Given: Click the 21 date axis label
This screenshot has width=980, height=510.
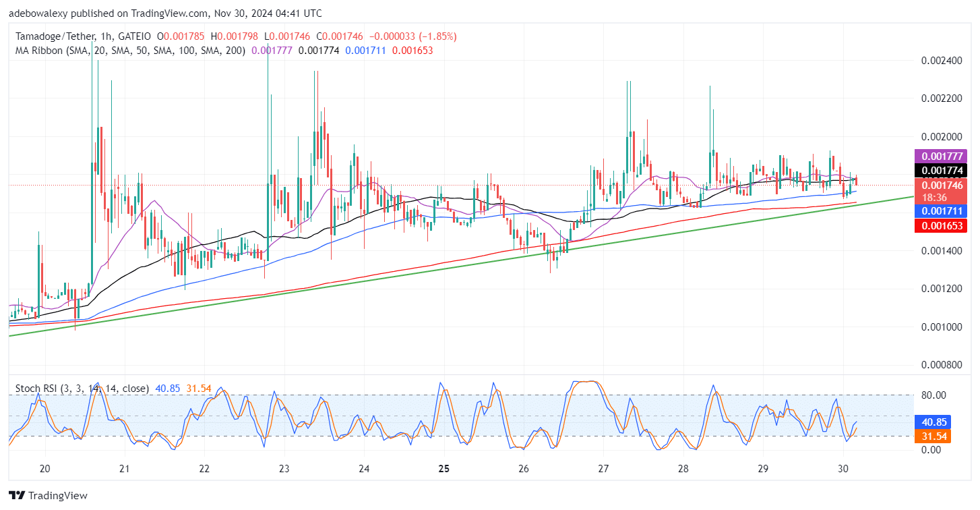Looking at the screenshot, I should 124,468.
